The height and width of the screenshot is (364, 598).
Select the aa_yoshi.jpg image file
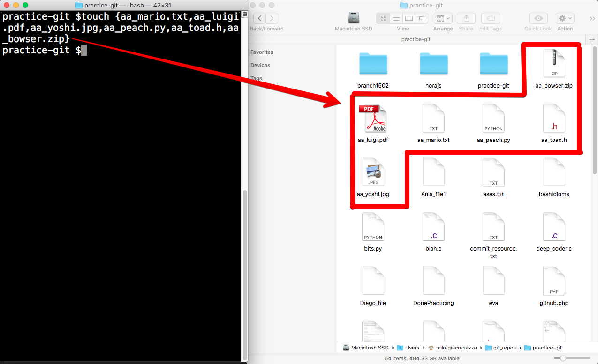[373, 173]
